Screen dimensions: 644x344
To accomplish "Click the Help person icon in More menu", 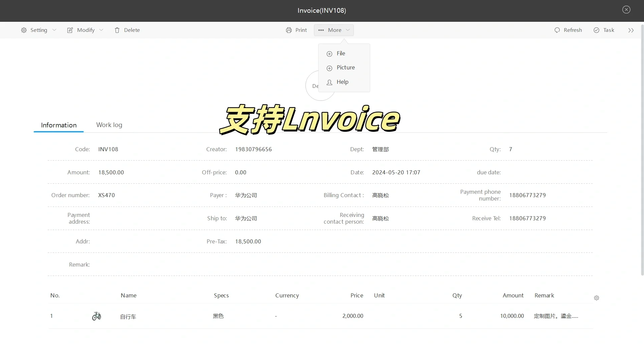I will tap(329, 82).
